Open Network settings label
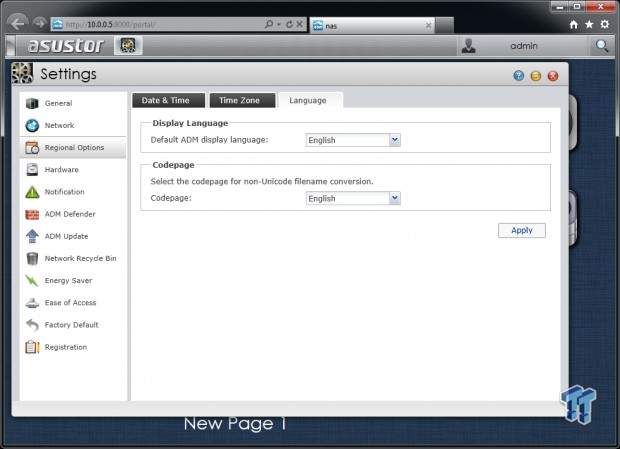The width and height of the screenshot is (620, 449). point(59,125)
